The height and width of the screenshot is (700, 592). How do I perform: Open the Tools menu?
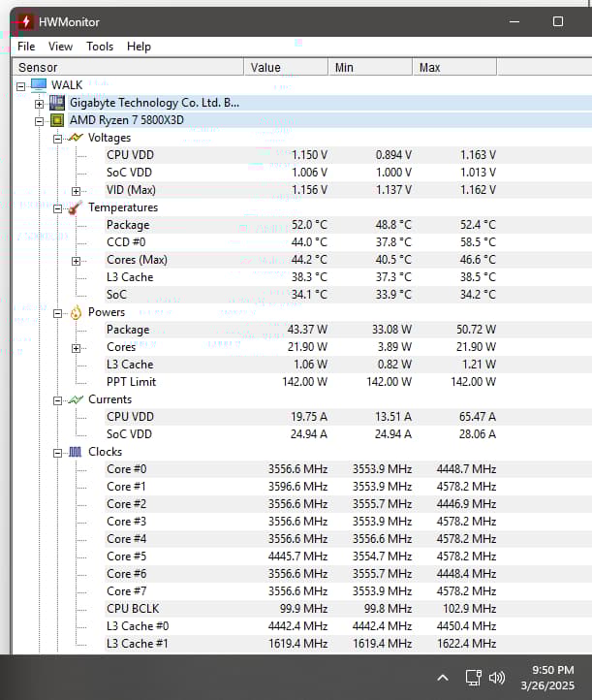pos(100,47)
